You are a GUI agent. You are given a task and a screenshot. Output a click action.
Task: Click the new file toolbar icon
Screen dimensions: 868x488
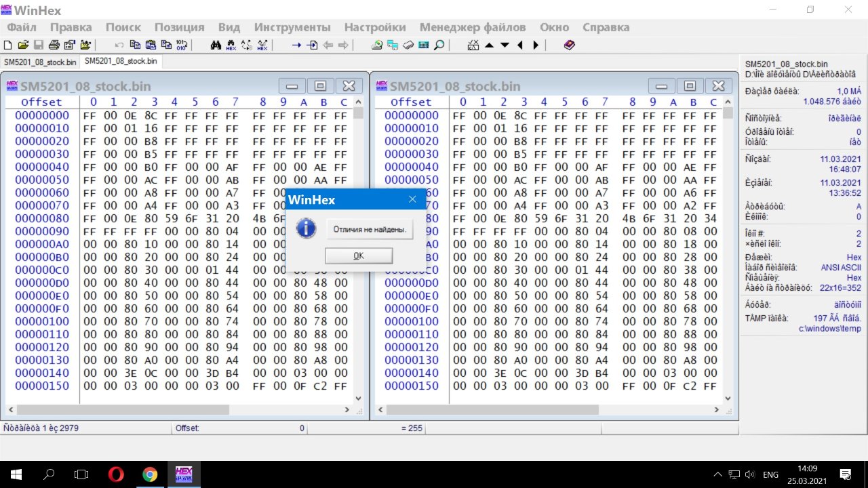click(7, 45)
